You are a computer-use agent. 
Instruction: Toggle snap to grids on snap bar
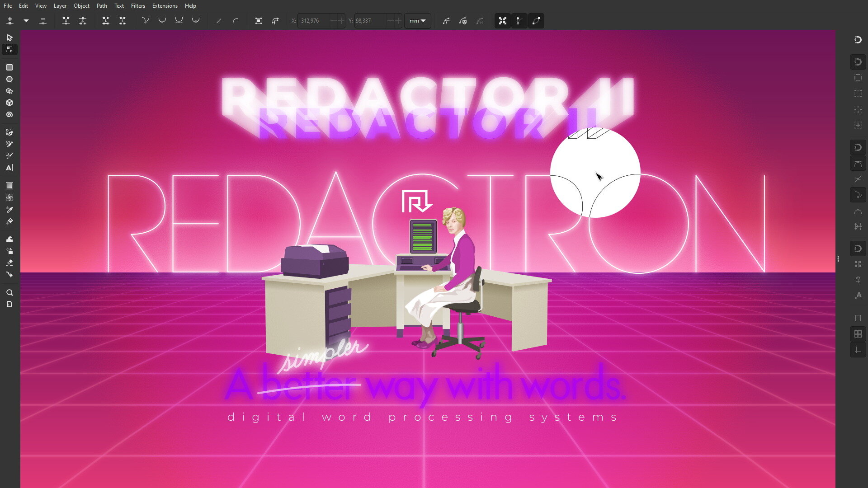click(x=858, y=334)
